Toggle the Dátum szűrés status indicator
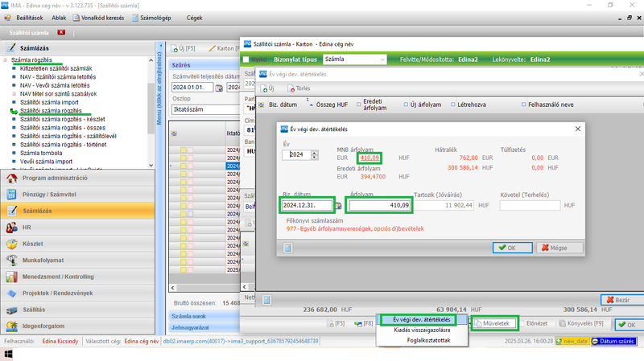 coord(613,342)
